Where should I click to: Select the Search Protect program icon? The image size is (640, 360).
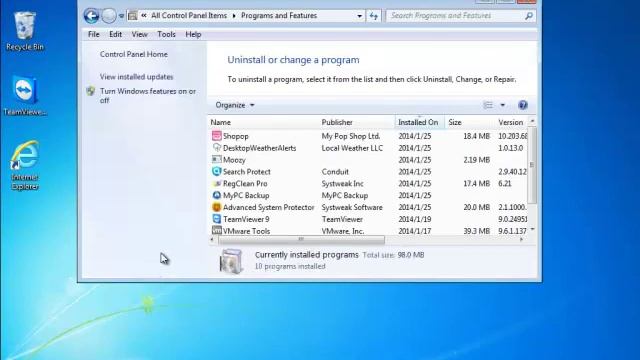[x=216, y=171]
